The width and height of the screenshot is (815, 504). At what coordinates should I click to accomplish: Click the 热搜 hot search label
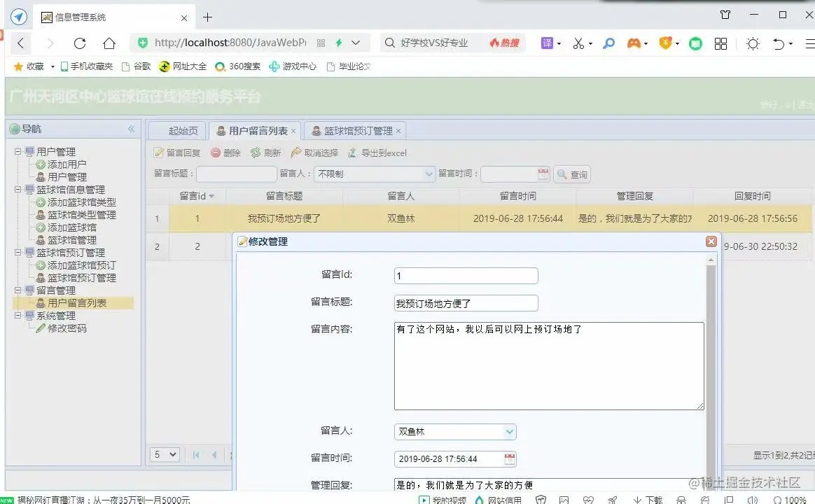504,43
